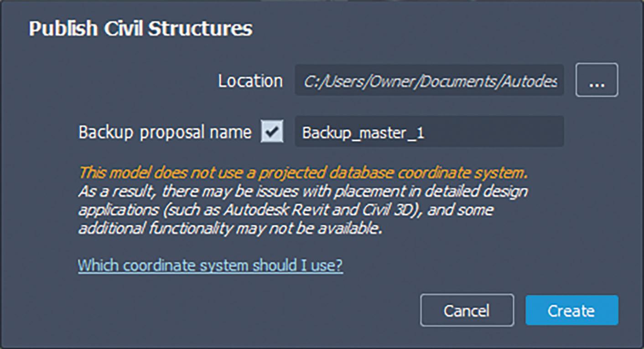Click the orange coordinate system warning text
This screenshot has height=349, width=644.
pos(304,174)
